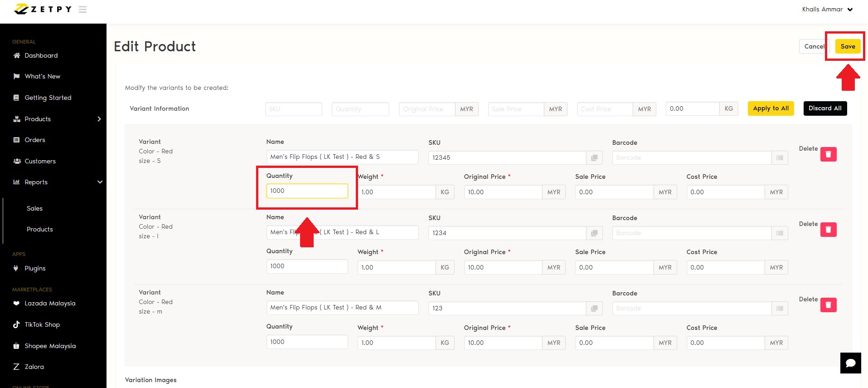Focus the bulk Cost Price field
Screen dimensions: 868x388
605,109
